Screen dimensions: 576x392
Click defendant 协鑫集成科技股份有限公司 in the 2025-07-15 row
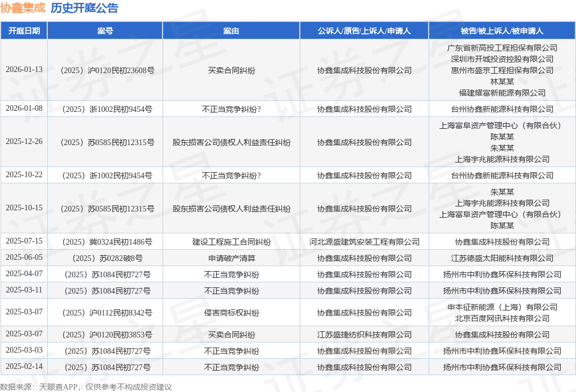click(502, 242)
